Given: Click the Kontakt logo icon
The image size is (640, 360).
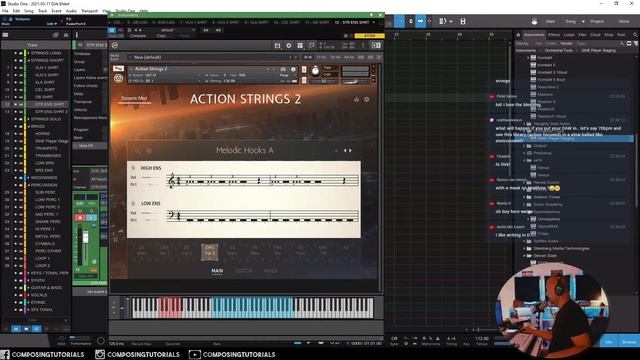Looking at the screenshot, I should 115,45.
